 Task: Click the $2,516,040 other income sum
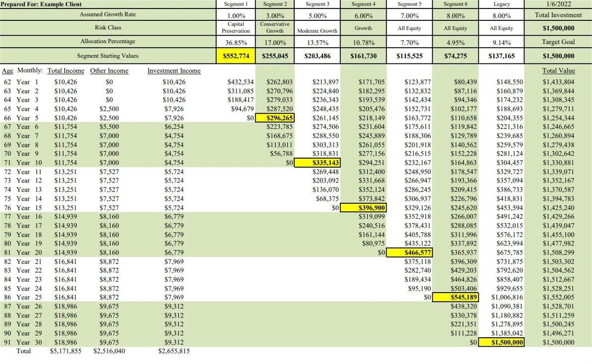click(109, 351)
